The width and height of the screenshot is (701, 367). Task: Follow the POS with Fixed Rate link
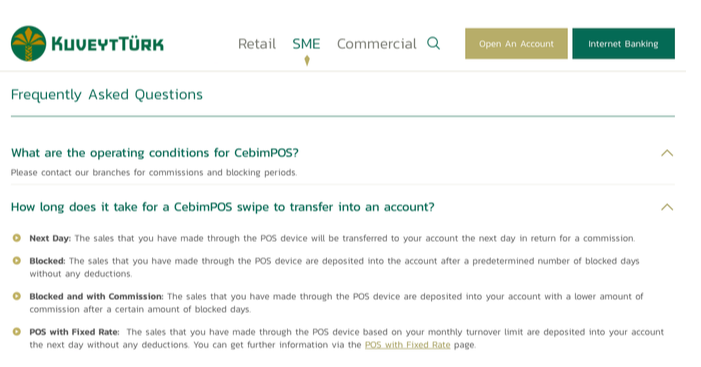point(407,345)
